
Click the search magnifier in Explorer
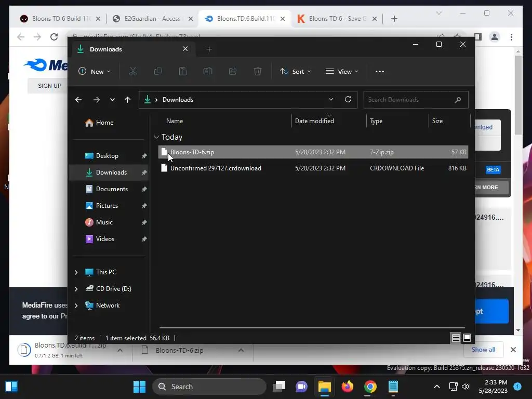coord(458,100)
